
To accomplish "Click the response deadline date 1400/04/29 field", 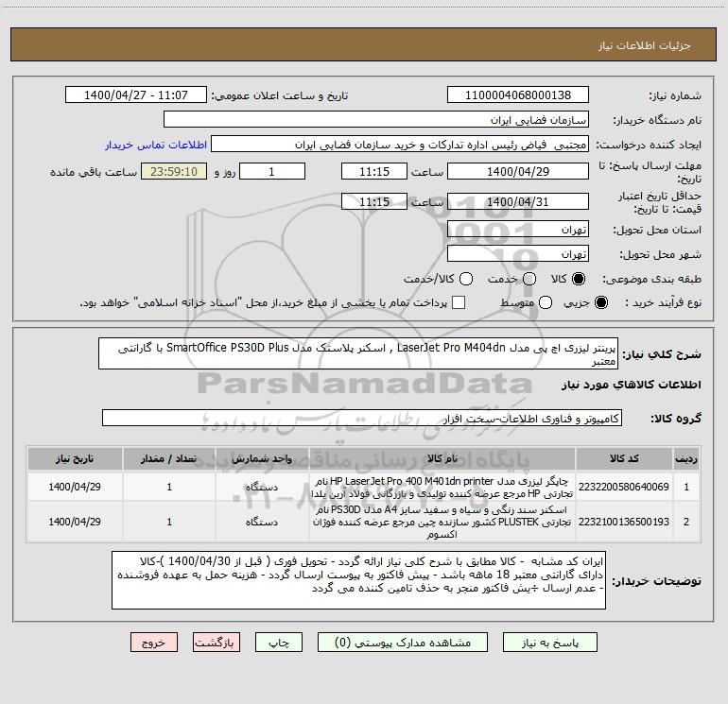I will 518,171.
